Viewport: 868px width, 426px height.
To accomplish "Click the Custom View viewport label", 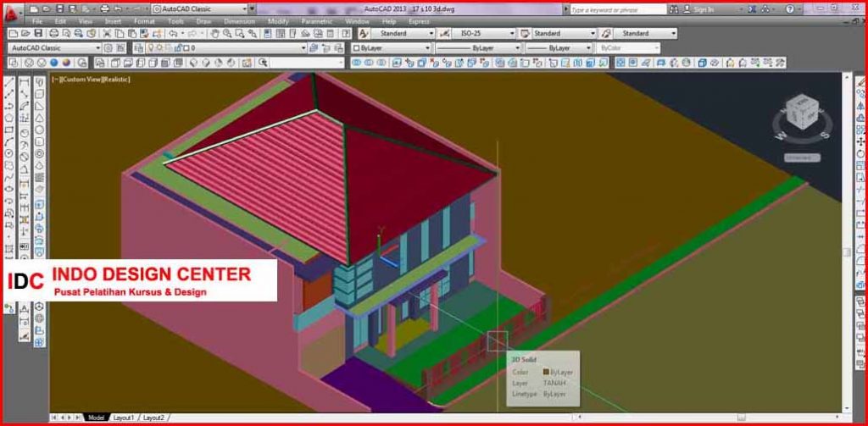I will (81, 80).
